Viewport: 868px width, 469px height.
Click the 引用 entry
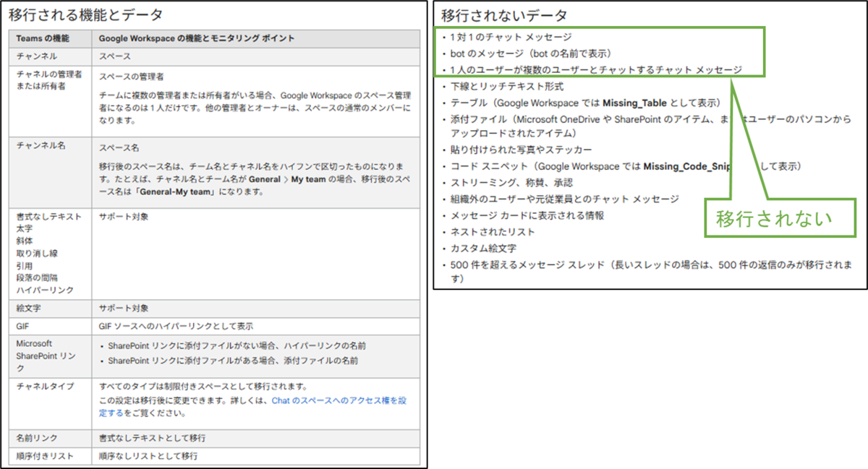pyautogui.click(x=24, y=265)
